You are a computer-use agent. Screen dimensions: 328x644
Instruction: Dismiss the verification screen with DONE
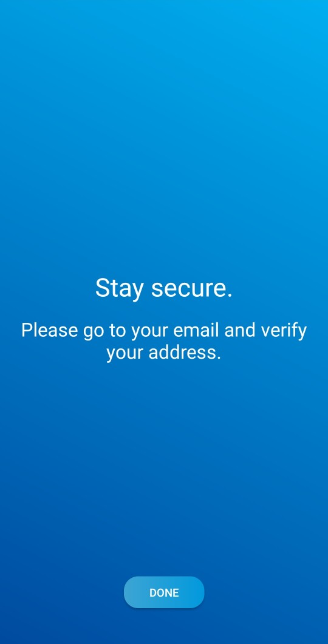coord(164,592)
